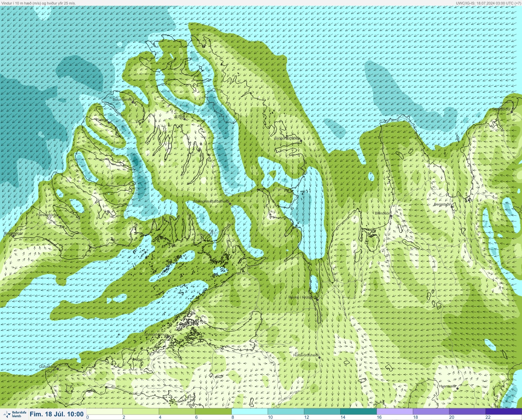Pick the 6–8 m/s olive green legend swatch

(x=213, y=411)
